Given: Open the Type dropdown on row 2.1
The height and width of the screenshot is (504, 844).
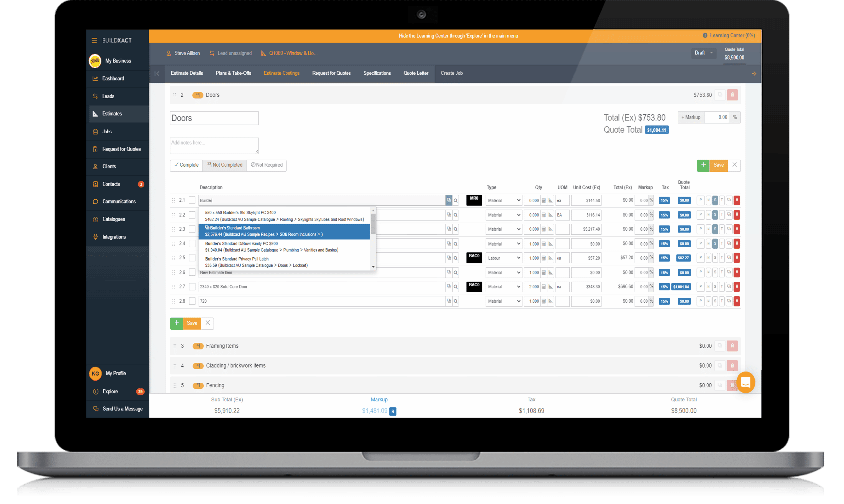Looking at the screenshot, I should 503,200.
